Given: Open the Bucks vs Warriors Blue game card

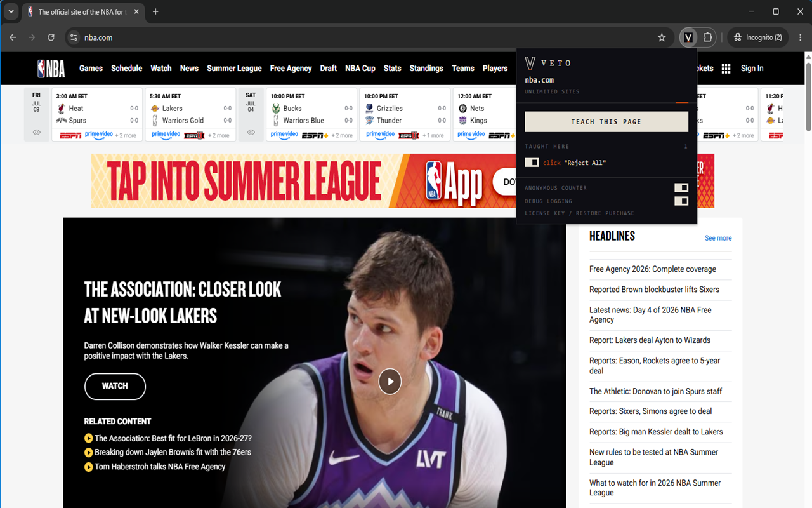Looking at the screenshot, I should tap(312, 114).
